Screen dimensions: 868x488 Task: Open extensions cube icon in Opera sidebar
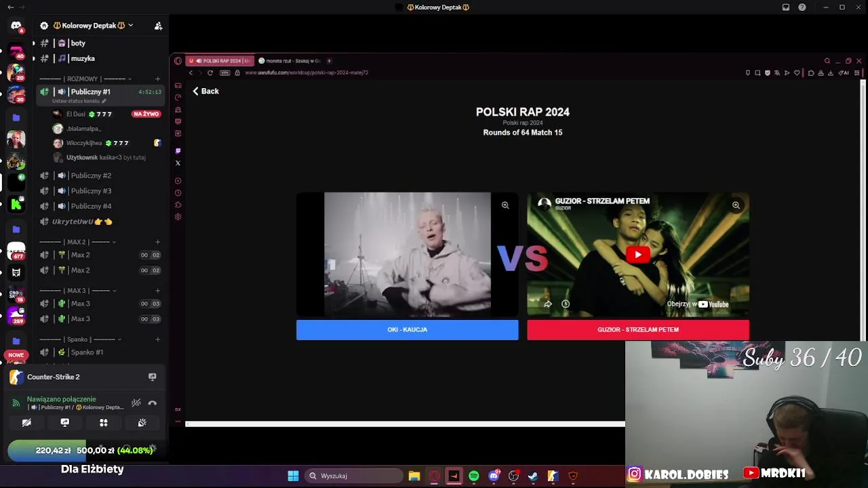click(178, 205)
